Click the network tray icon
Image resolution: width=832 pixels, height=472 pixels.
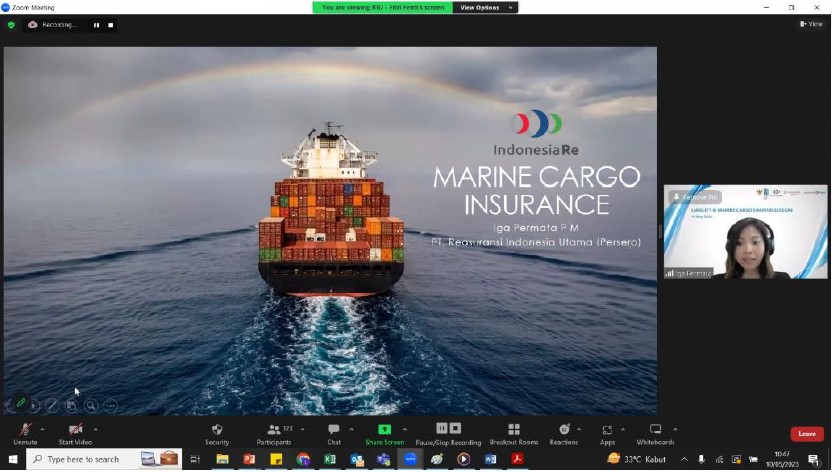pyautogui.click(x=719, y=459)
